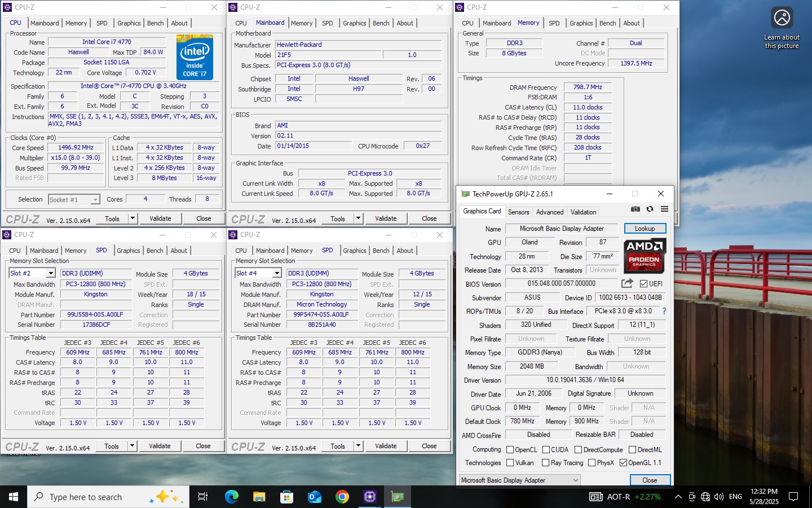Click the Windows search box
812x508 pixels.
click(x=108, y=497)
